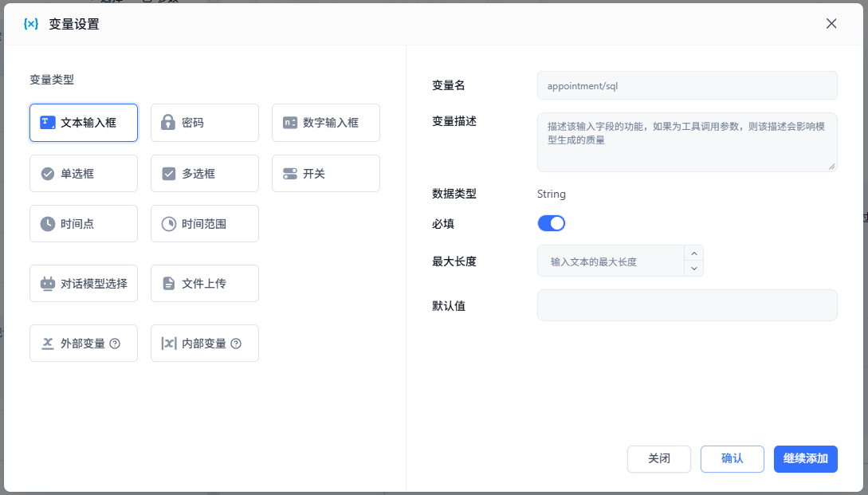Image resolution: width=868 pixels, height=495 pixels.
Task: Choose the 密码 lock icon type
Action: 204,123
